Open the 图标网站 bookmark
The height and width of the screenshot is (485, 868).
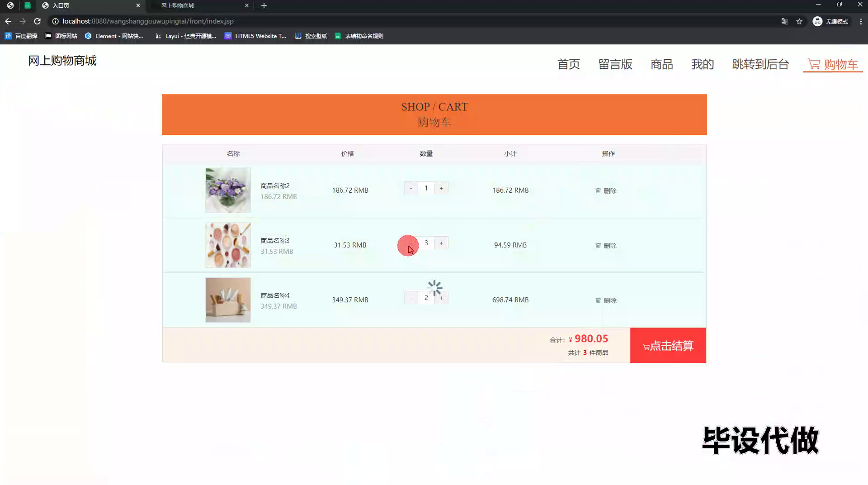pos(61,36)
